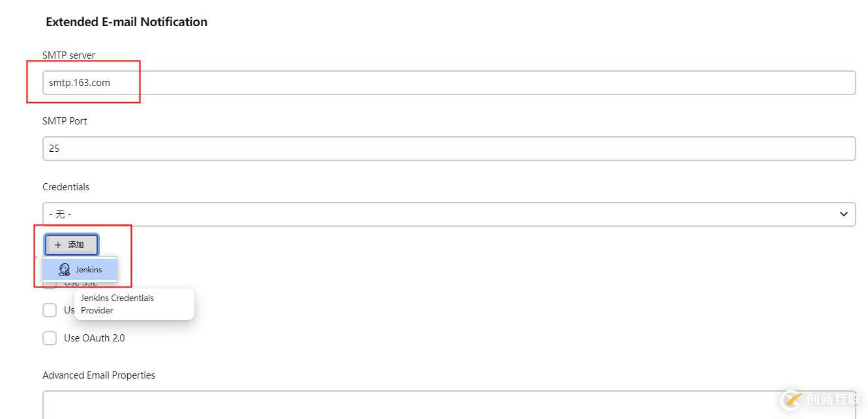Click the 'Credentials' field label

point(66,187)
